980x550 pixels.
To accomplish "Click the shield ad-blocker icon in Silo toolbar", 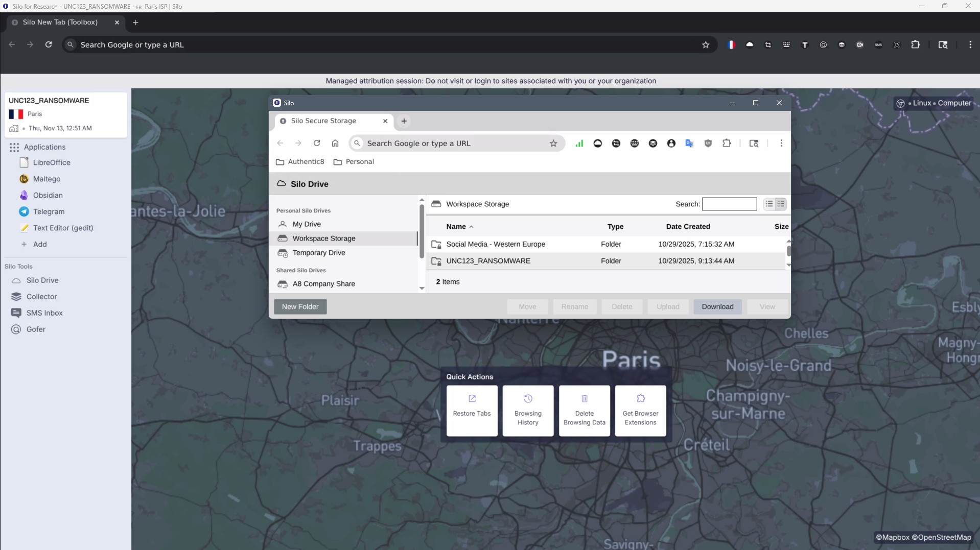I will 708,144.
